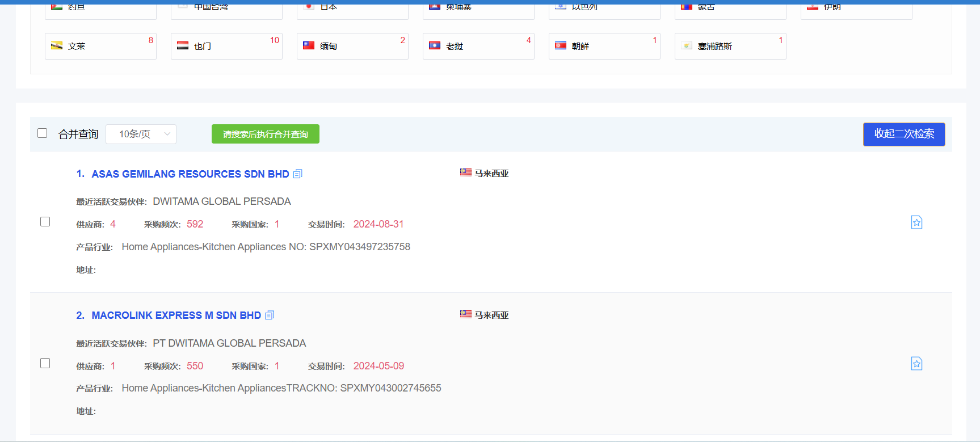Click 马来西亚 label in MACROLINK EXPRESS row
Viewport: 980px width, 442px height.
click(x=491, y=315)
